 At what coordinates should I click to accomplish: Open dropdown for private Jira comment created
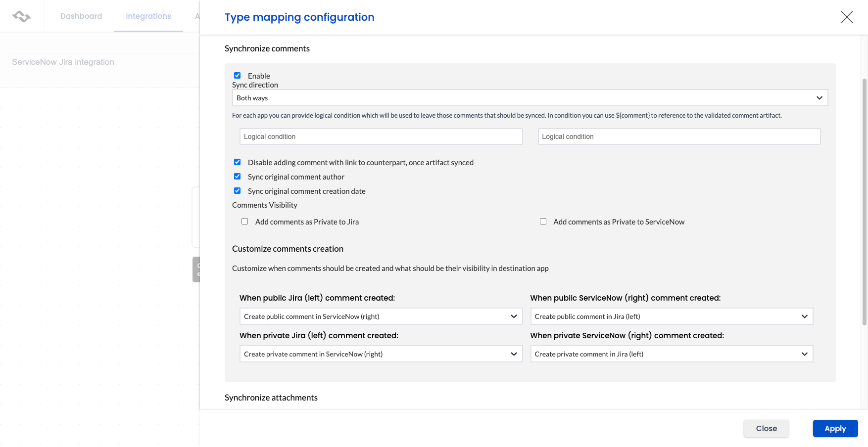pyautogui.click(x=381, y=354)
